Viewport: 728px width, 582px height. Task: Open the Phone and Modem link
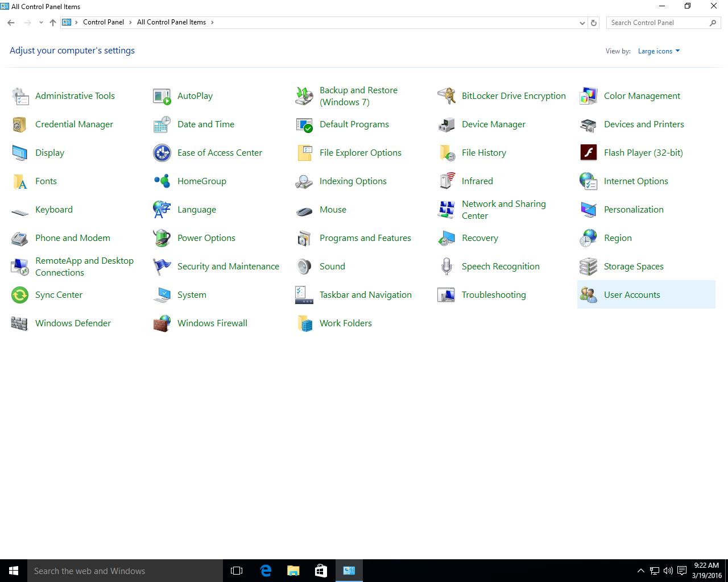[73, 238]
